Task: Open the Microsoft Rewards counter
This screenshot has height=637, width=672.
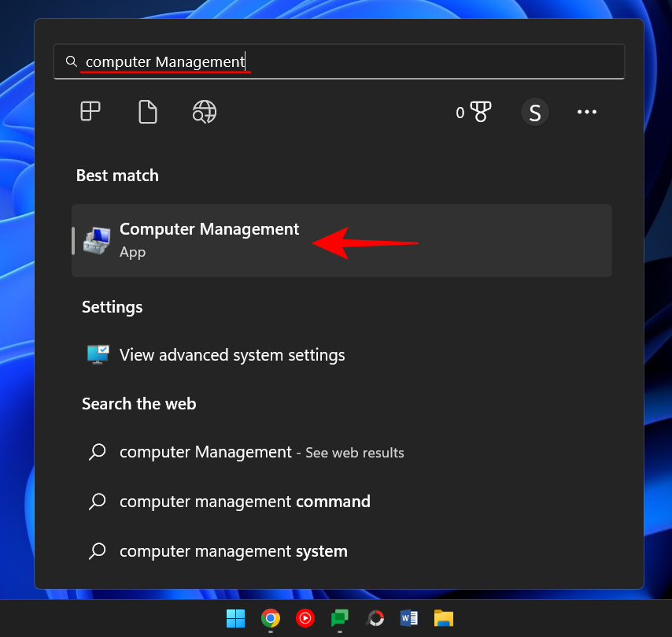Action: 473,112
